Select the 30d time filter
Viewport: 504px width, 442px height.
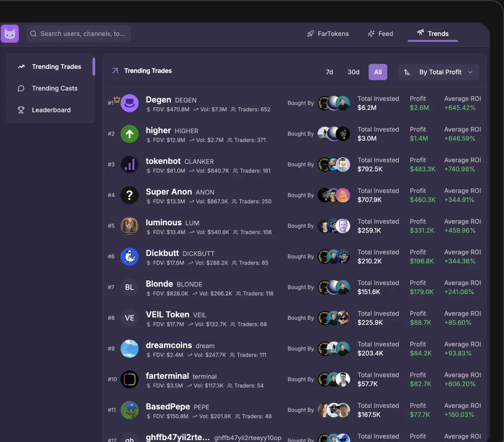(354, 72)
